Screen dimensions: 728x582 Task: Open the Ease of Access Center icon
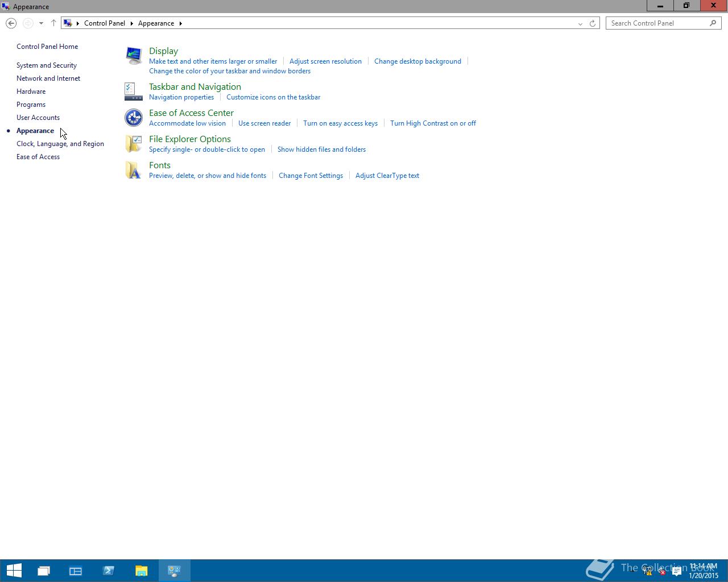click(x=134, y=117)
